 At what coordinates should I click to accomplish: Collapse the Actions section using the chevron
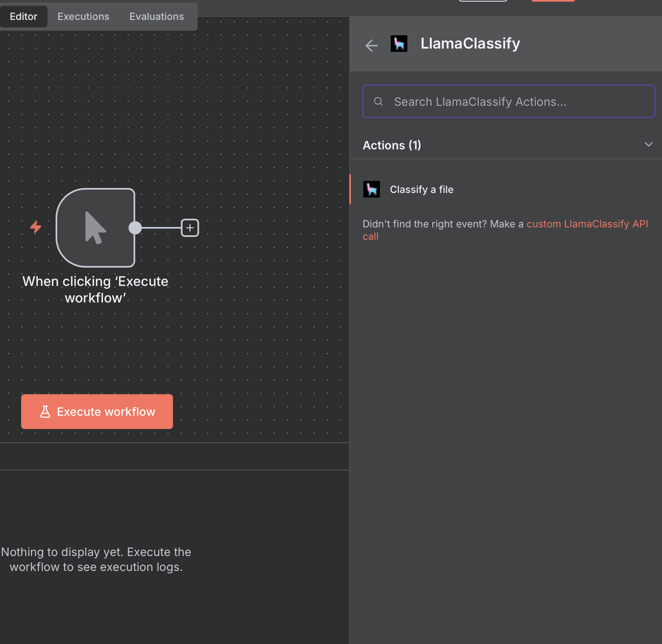[x=648, y=145]
